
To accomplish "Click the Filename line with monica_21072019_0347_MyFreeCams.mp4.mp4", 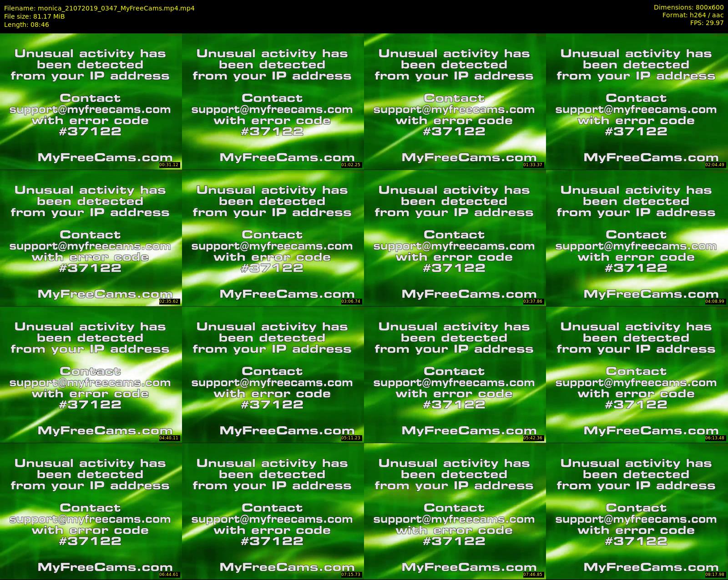I will (x=99, y=8).
